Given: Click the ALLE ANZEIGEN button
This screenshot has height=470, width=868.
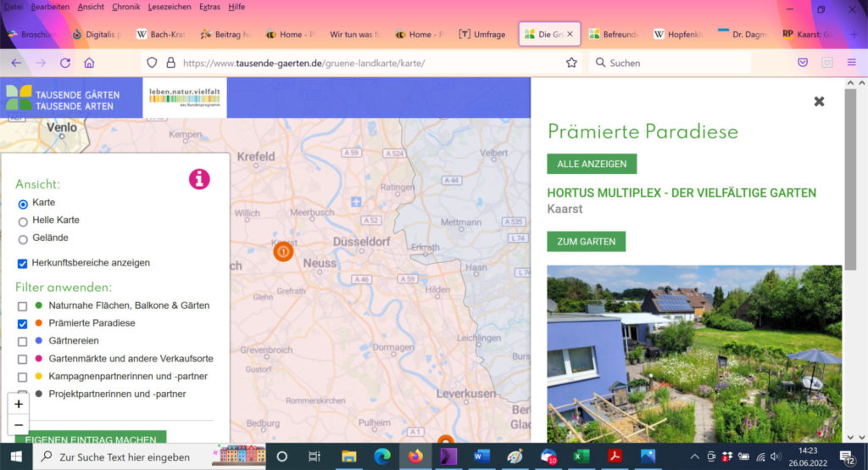Looking at the screenshot, I should point(592,164).
